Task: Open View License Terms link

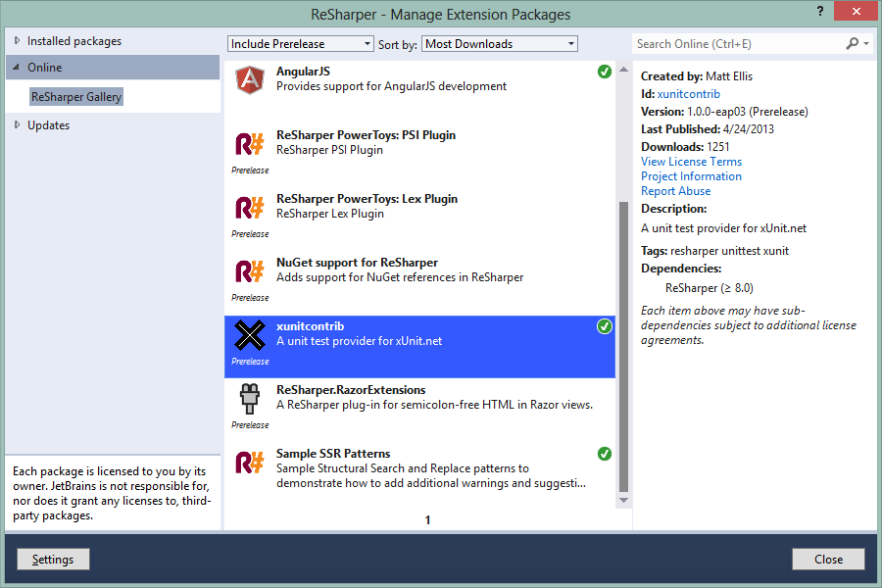Action: 691,162
